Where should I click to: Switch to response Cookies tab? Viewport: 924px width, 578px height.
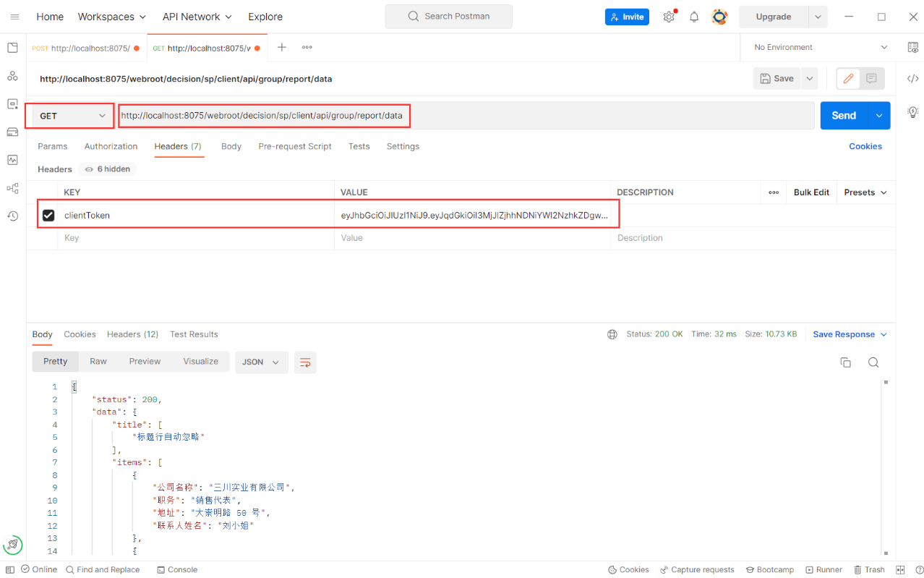click(x=80, y=334)
